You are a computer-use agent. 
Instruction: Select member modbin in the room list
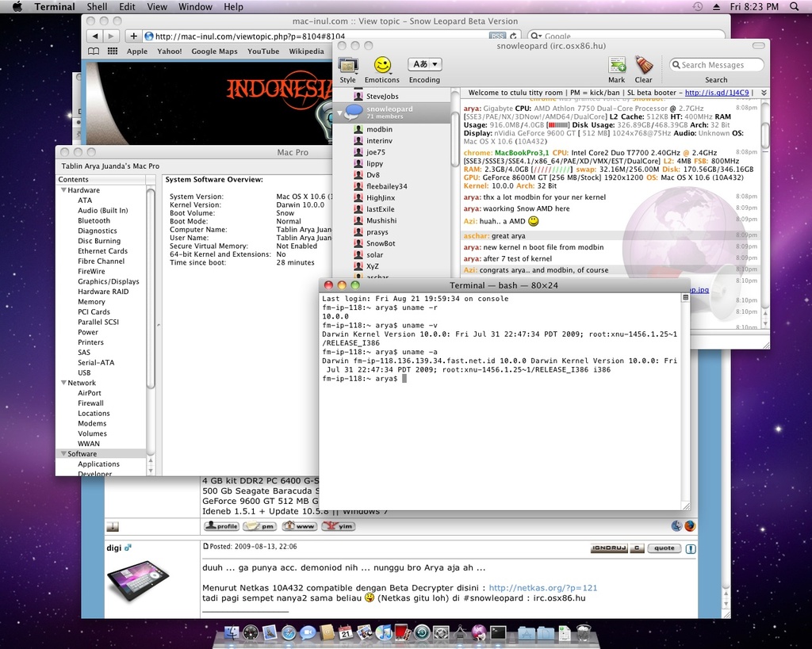(x=379, y=129)
